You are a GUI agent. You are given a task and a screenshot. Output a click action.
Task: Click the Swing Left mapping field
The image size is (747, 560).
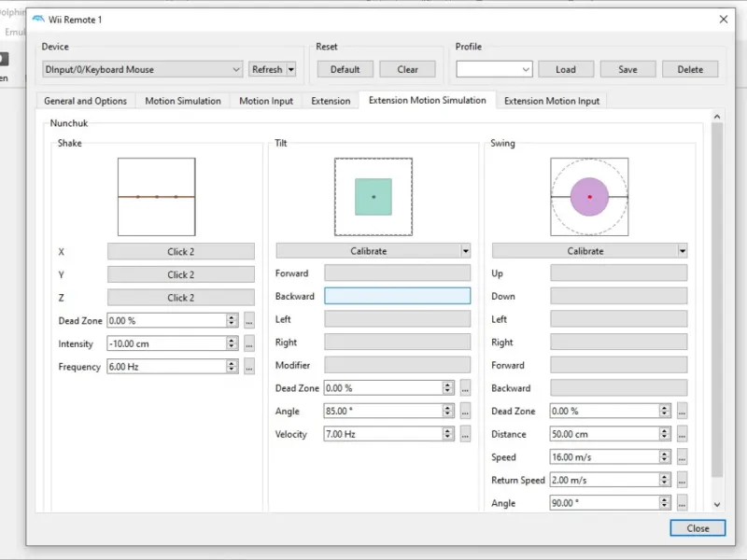click(x=619, y=319)
